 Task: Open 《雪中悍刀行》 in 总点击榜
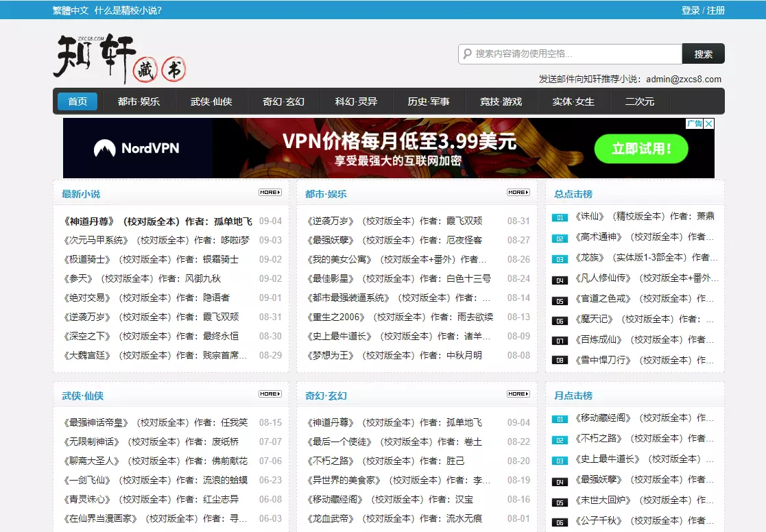pos(644,360)
